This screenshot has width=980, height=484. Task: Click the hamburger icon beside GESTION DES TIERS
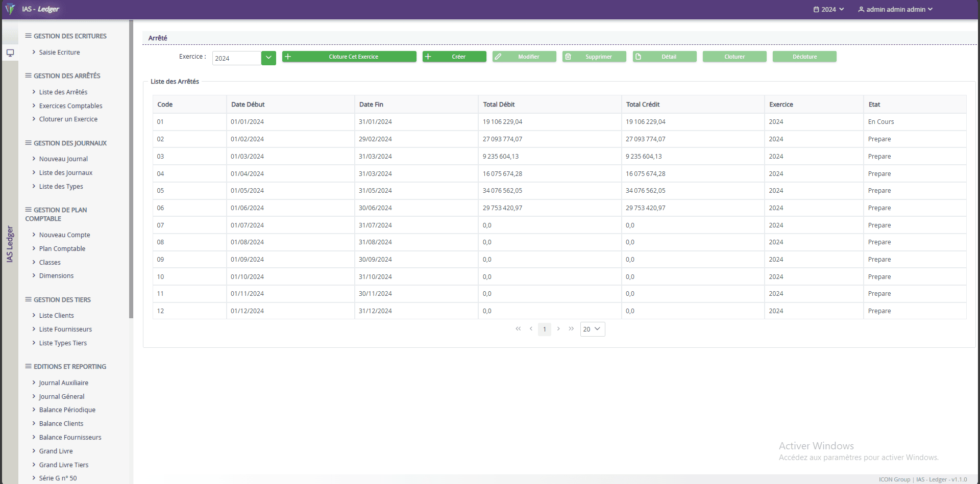point(28,300)
